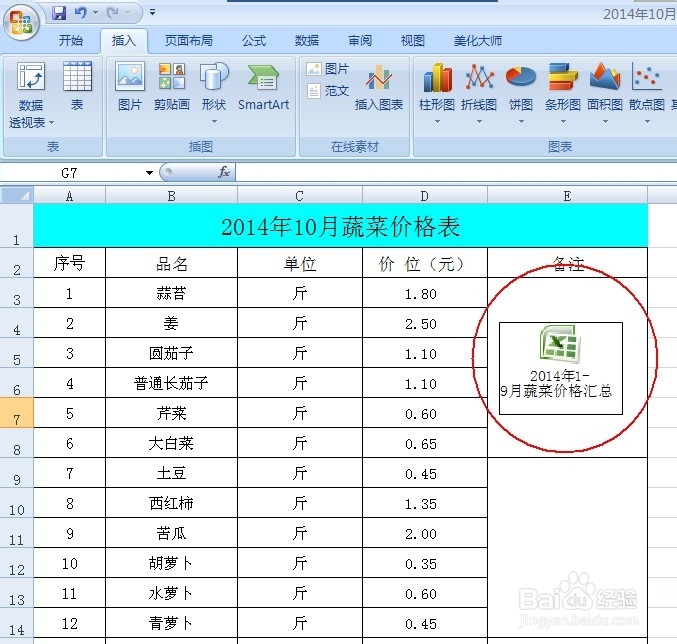Open the Name Box dropdown next to G7
The image size is (677, 644).
point(149,173)
